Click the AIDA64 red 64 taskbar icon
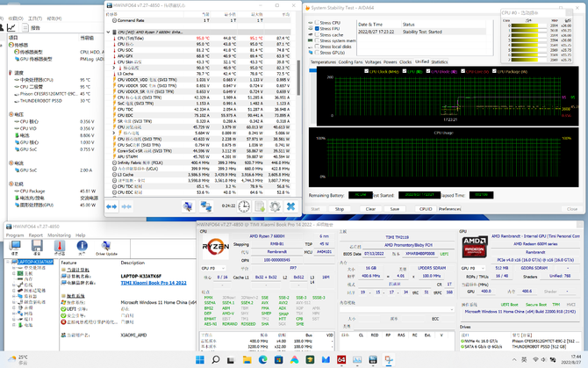 (x=341, y=360)
